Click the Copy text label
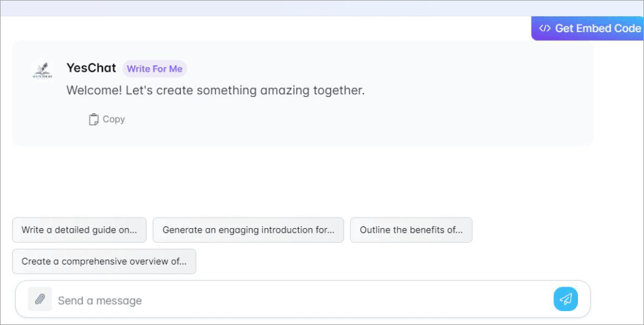Viewport: 644px width, 325px height. tap(114, 119)
